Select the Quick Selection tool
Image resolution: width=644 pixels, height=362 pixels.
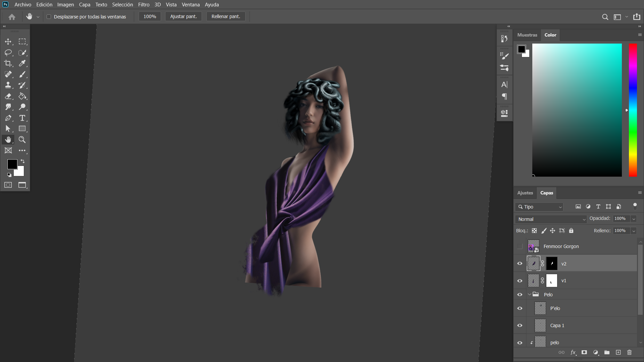pyautogui.click(x=22, y=53)
